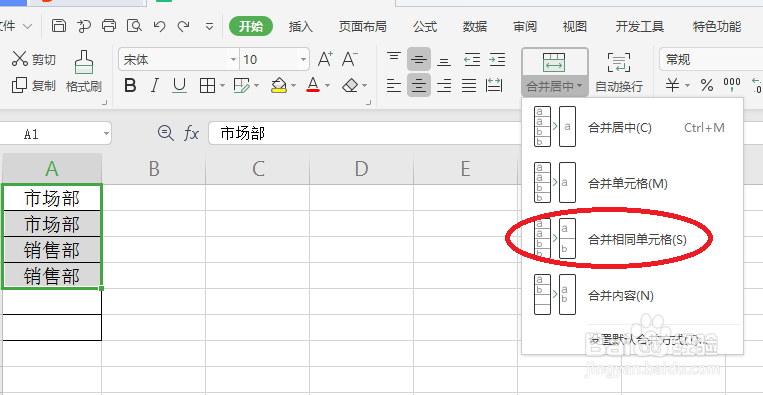
Task: Apply currency ¥ format
Action: (672, 86)
